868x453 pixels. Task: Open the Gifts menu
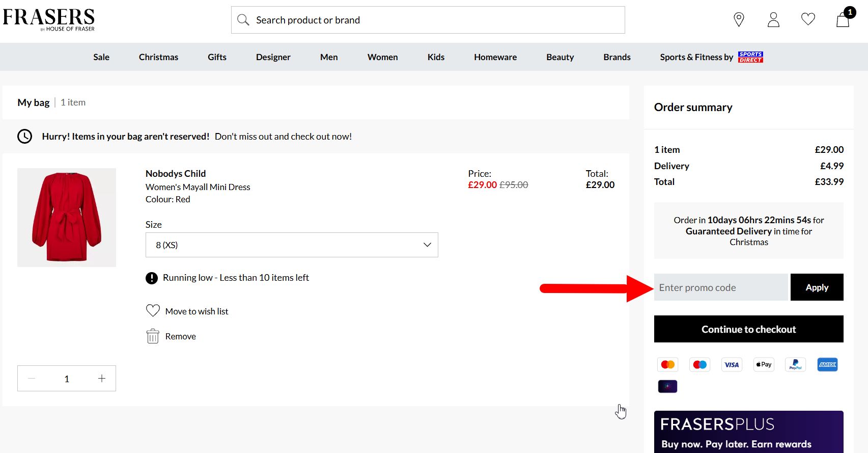point(217,57)
